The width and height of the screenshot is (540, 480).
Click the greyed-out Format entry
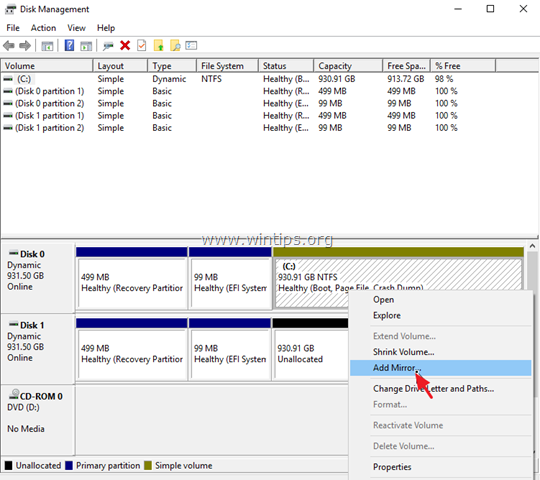pyautogui.click(x=440, y=405)
